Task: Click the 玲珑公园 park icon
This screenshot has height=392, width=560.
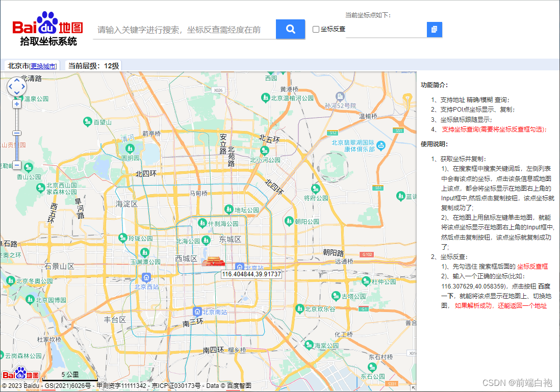Action: [123, 238]
